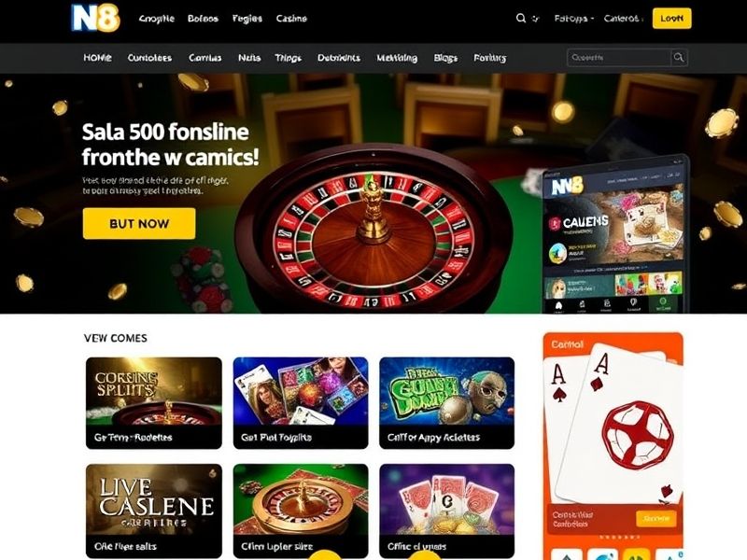
Task: Tap home icon in tablet preview
Action: tap(558, 305)
